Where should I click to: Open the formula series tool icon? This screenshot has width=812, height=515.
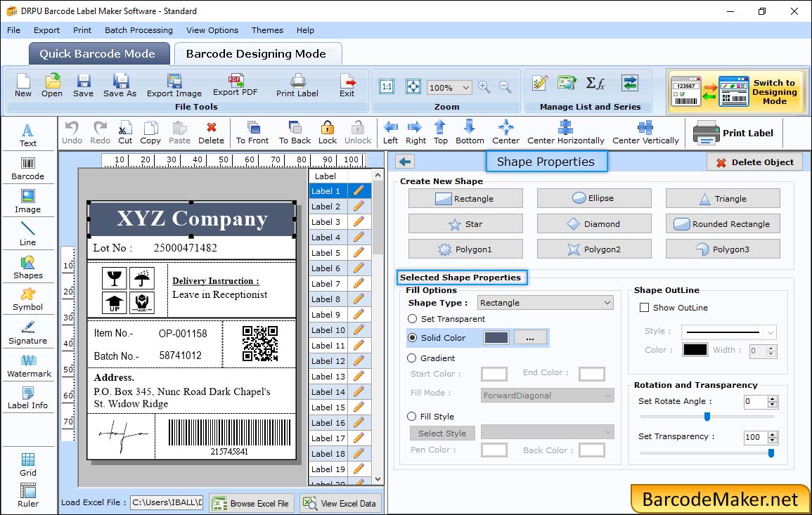[595, 83]
